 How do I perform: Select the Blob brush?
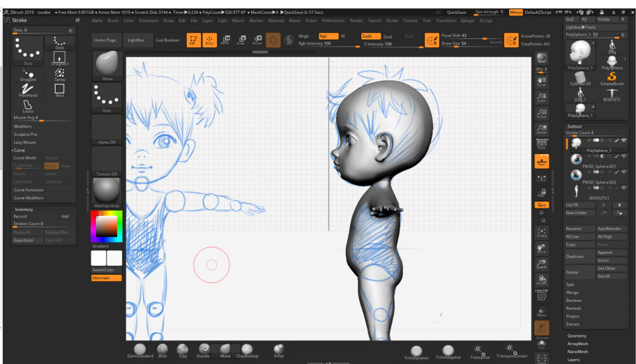[162, 351]
